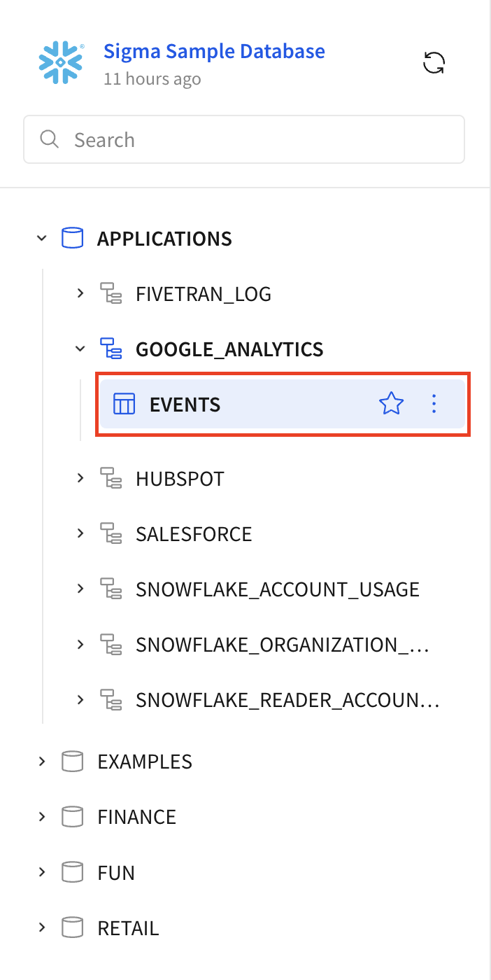Select the FUN label
Viewport: 491px width, 980px height.
[116, 874]
